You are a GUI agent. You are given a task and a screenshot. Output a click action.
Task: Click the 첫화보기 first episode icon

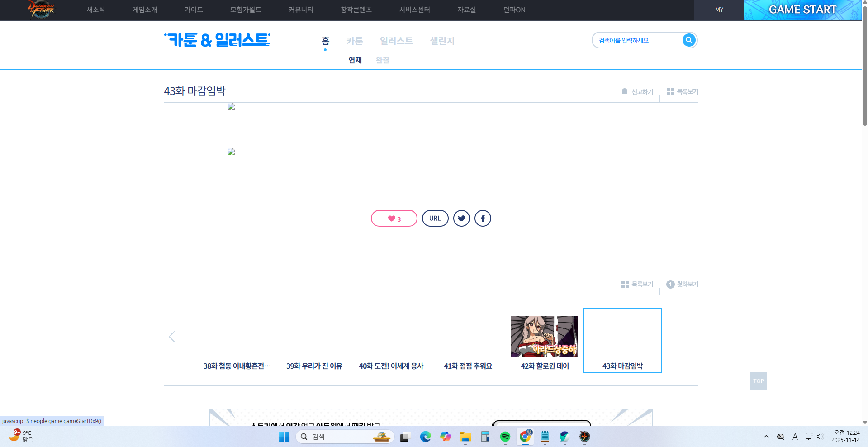click(x=670, y=284)
